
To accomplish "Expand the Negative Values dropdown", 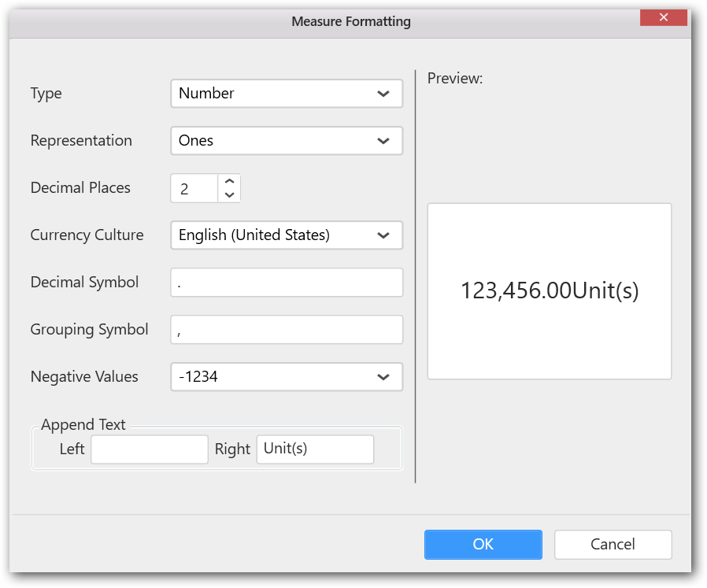I will tap(286, 377).
